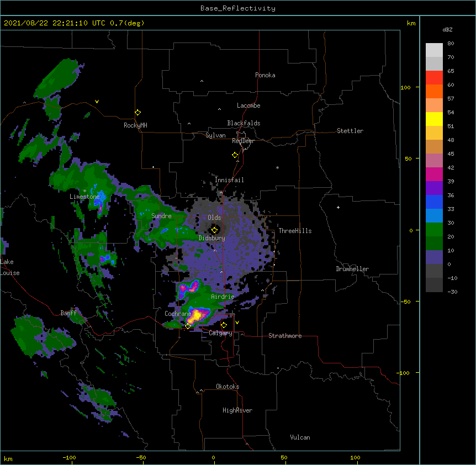
Task: Click the asterisk marker above Limestone label
Action: pyautogui.click(x=84, y=191)
